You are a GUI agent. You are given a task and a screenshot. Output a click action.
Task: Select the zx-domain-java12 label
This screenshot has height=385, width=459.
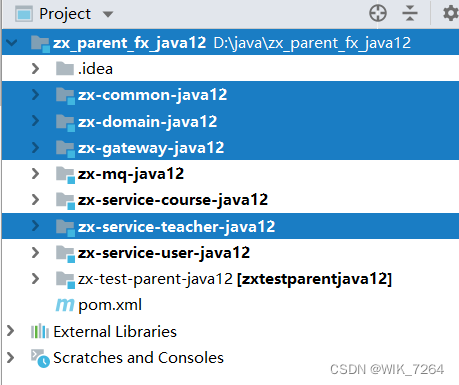click(148, 122)
